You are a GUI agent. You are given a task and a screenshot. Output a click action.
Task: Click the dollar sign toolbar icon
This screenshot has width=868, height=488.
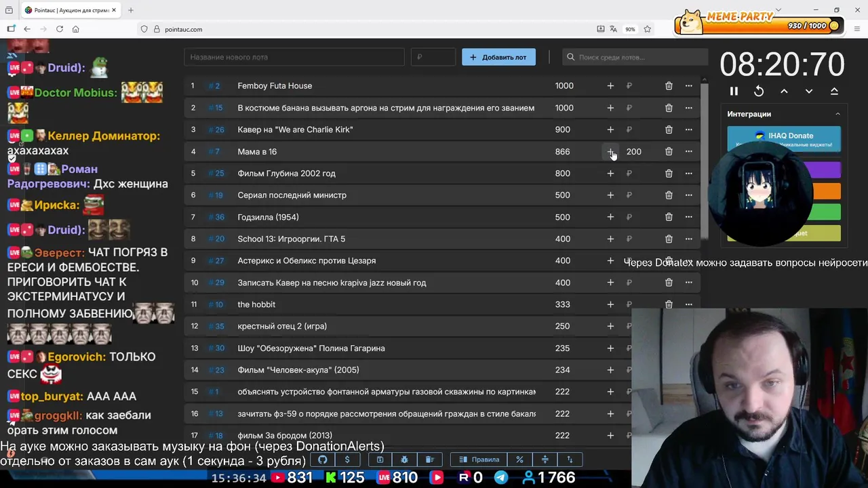coord(347,460)
